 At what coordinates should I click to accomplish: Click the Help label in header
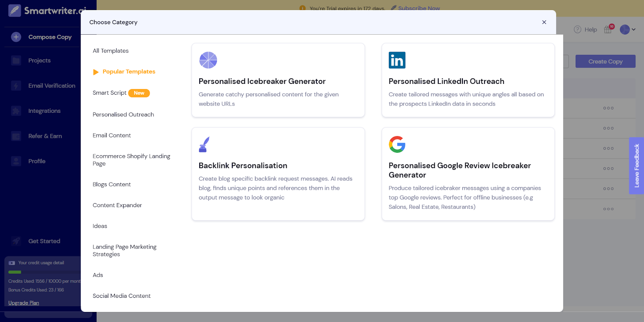[590, 29]
